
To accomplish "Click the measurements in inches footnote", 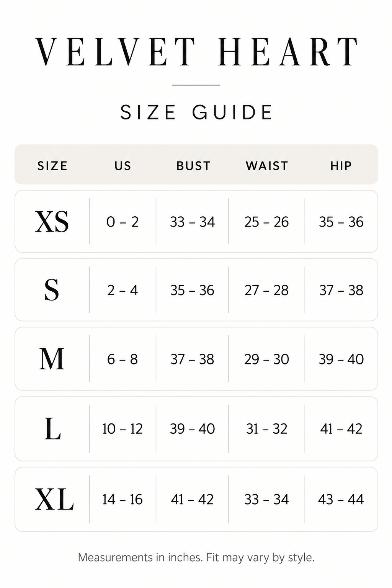I will pos(196,557).
